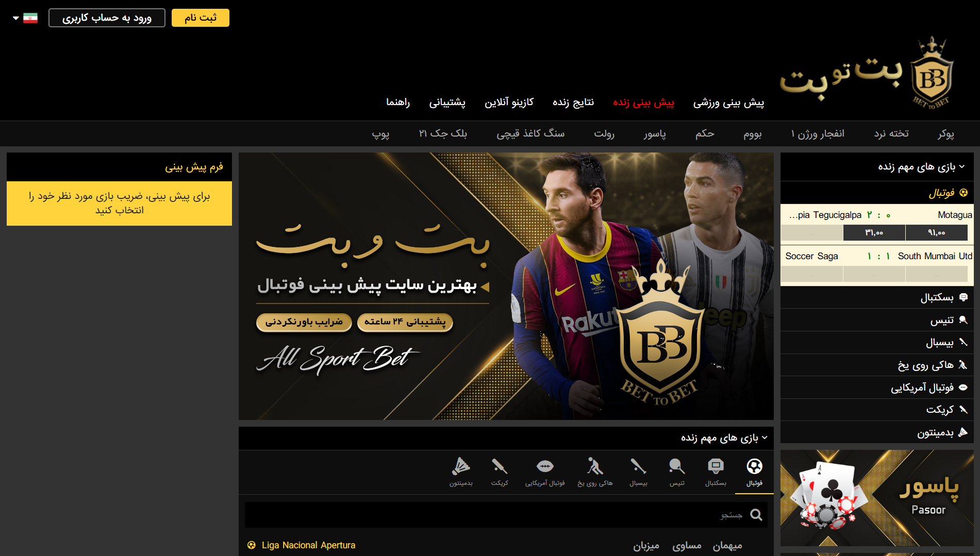The width and height of the screenshot is (980, 556).
Task: Pick the '۳۱,۰۰' odds on the Motagua match
Action: click(x=874, y=233)
